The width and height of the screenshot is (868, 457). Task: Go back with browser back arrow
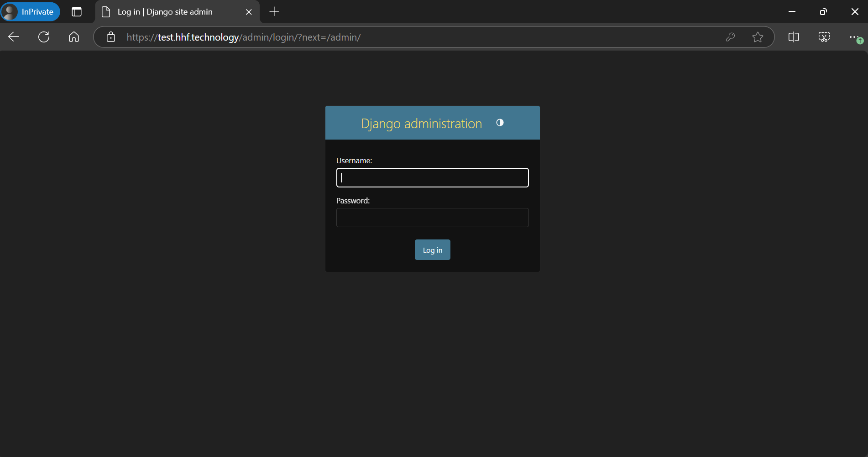coord(14,37)
